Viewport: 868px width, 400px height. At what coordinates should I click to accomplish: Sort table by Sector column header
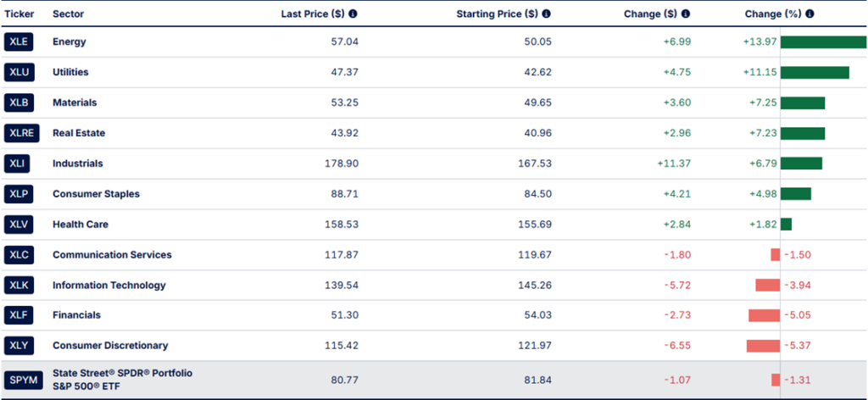(x=67, y=14)
